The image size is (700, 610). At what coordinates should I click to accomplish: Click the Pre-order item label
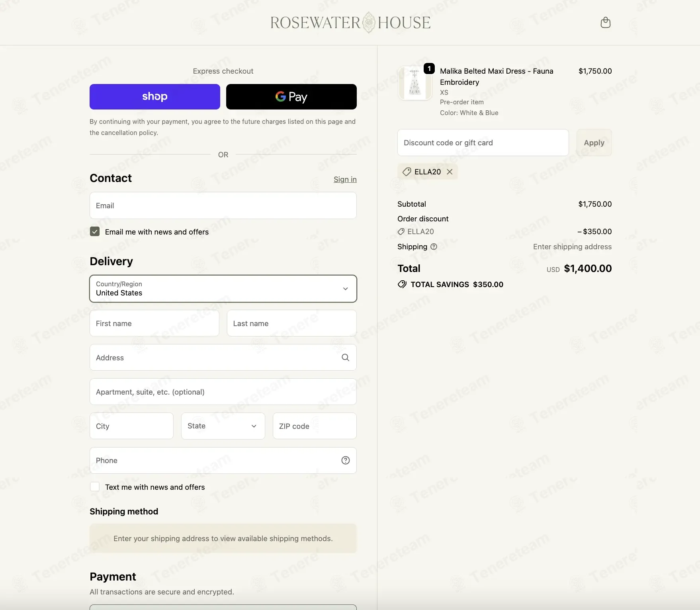tap(461, 102)
